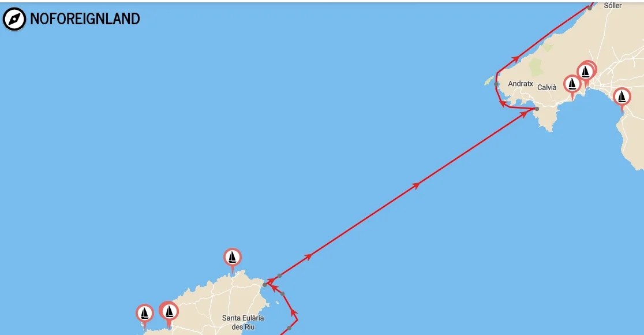The width and height of the screenshot is (644, 335).
Task: Click the red track arrow northwest of Andratx
Action: tap(515, 59)
